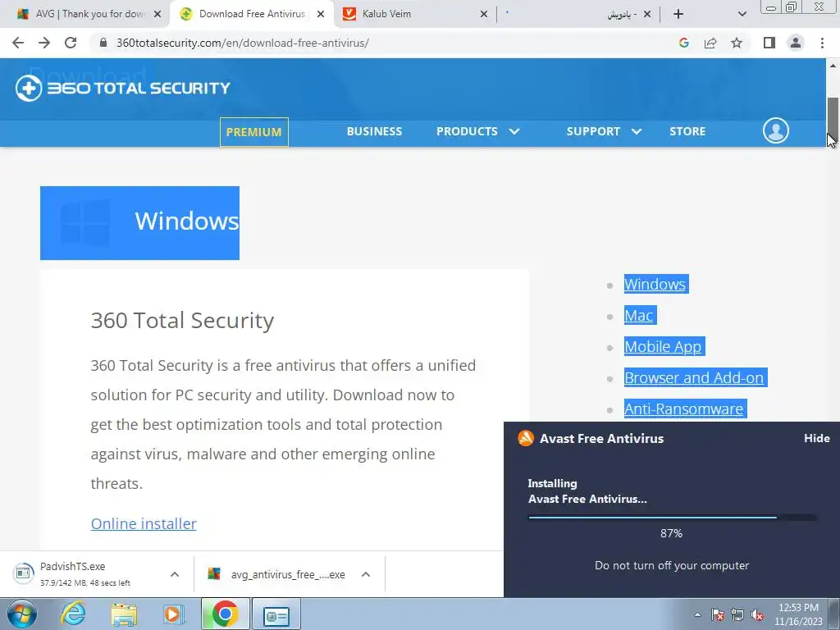
Task: Open the taskbar clock and date
Action: 798,614
